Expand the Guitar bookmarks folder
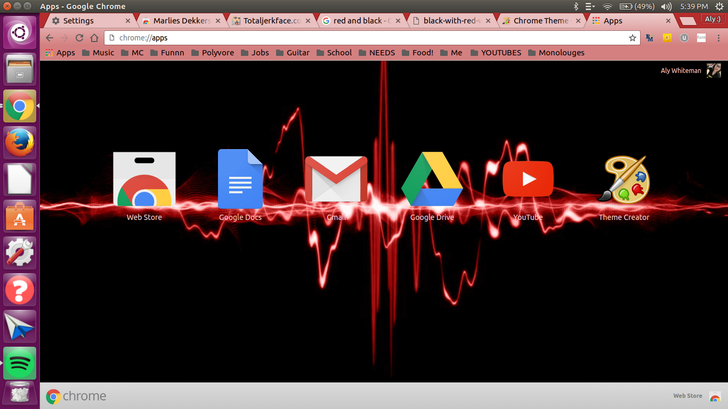 [292, 53]
